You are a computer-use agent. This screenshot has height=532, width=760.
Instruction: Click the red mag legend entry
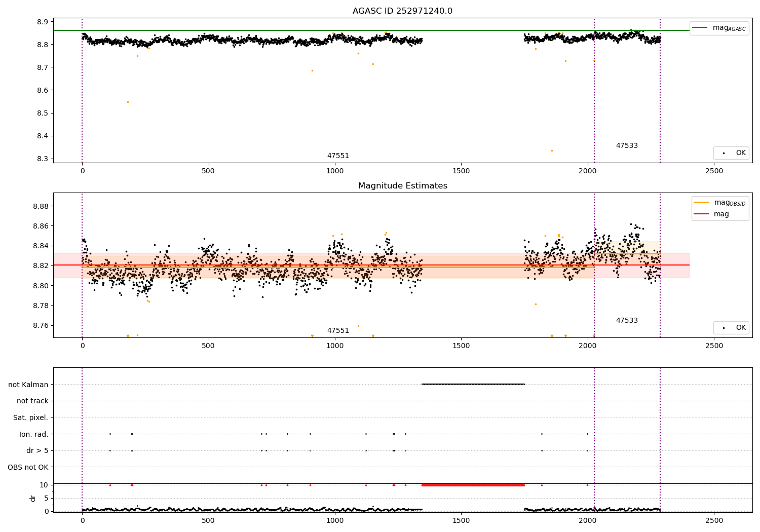[x=702, y=214]
